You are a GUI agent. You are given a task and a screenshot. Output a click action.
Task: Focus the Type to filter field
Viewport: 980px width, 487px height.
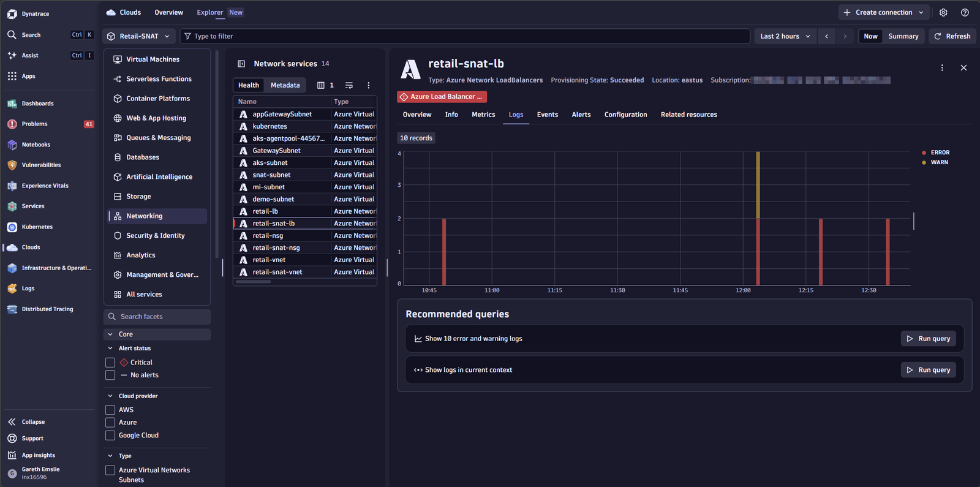(x=465, y=36)
